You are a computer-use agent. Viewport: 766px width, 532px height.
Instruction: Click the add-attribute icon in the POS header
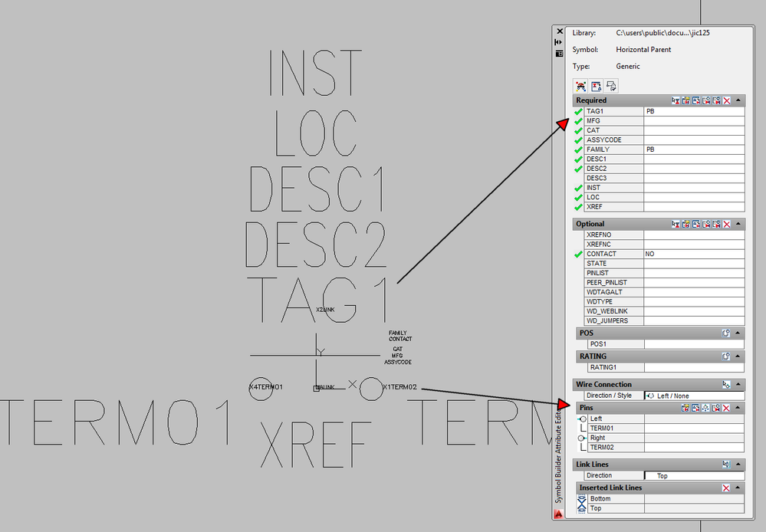pos(726,333)
